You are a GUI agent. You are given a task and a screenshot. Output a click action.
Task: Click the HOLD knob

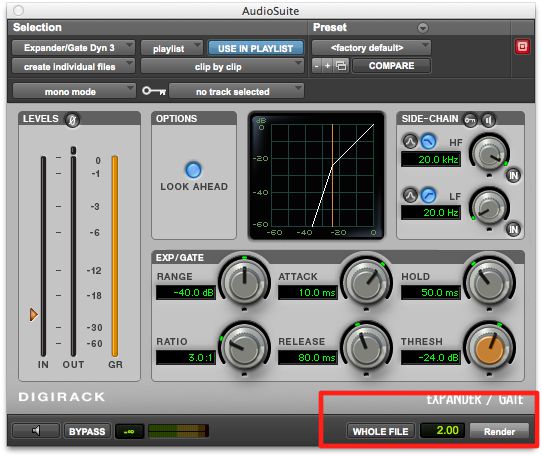(489, 282)
